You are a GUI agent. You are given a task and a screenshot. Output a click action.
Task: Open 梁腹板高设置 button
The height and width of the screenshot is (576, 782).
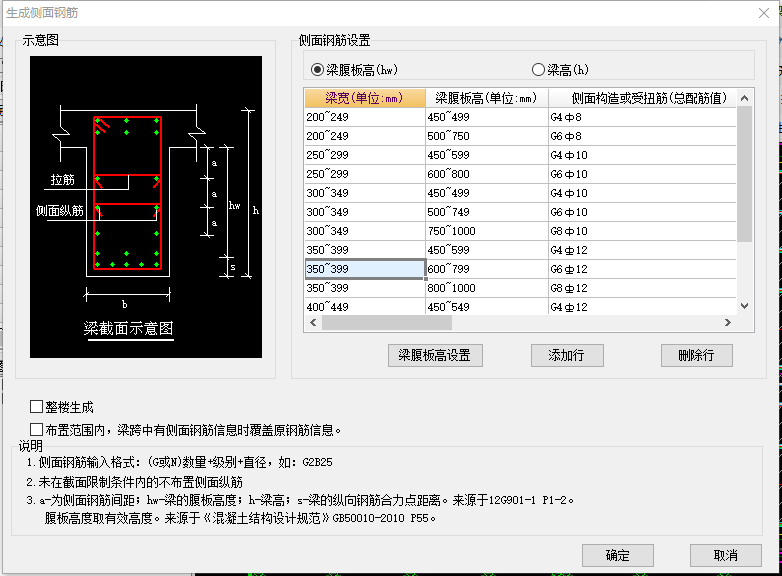tap(435, 355)
